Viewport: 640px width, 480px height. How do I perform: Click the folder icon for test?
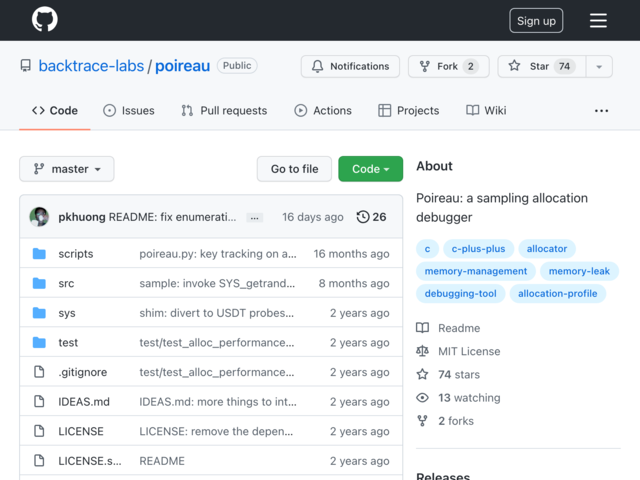pyautogui.click(x=39, y=342)
